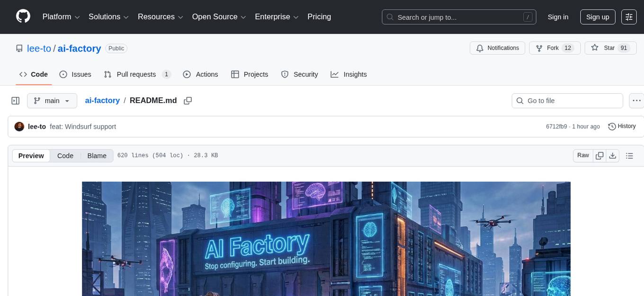Open the README outline icon
This screenshot has width=644, height=296.
coord(629,155)
